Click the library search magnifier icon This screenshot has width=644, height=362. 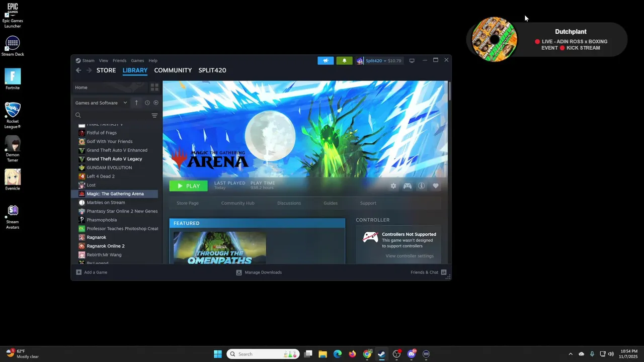(78, 115)
